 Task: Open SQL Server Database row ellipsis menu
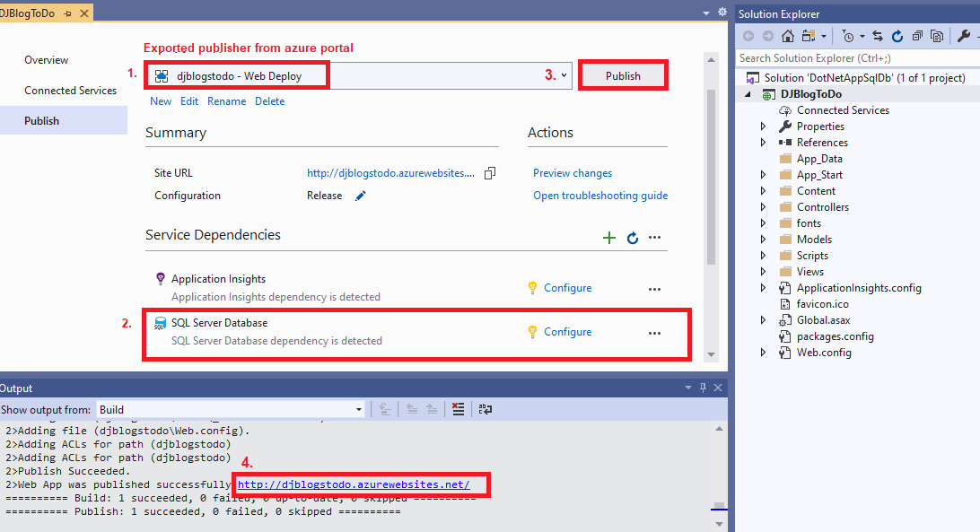pos(654,333)
